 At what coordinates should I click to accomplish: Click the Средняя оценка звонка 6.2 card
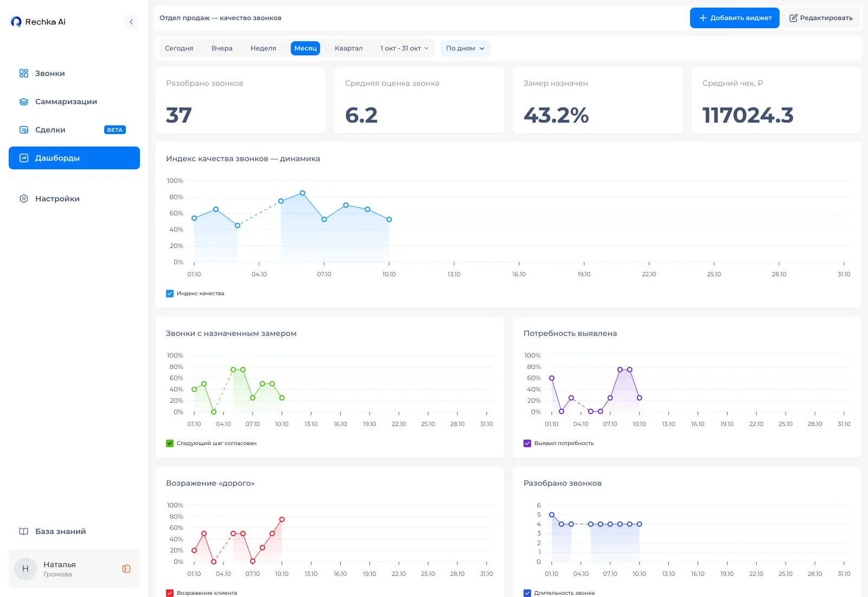click(x=419, y=100)
